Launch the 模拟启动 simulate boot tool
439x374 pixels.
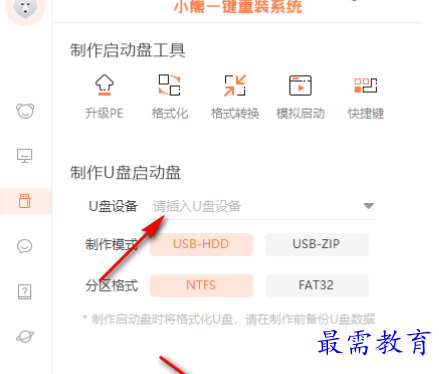click(300, 85)
